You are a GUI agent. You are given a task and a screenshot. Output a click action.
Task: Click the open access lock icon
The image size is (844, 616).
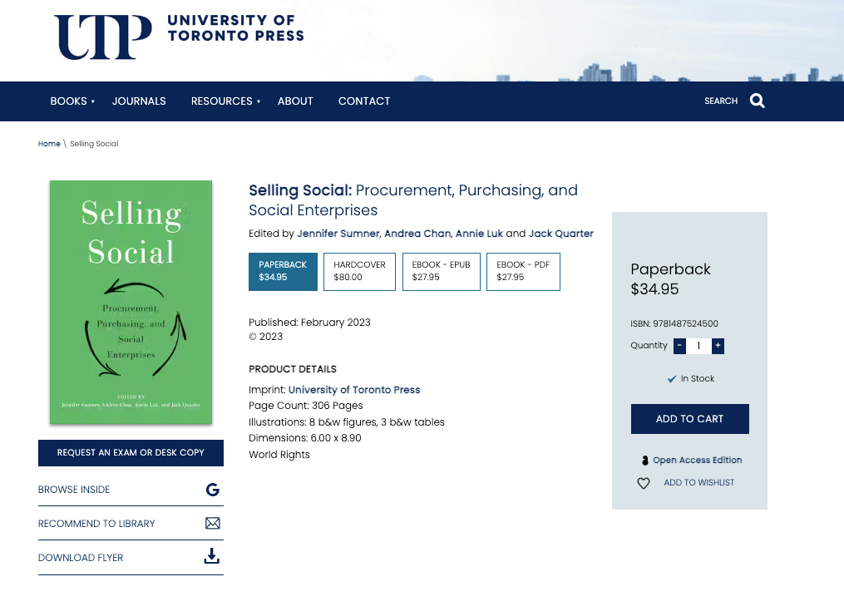point(644,461)
